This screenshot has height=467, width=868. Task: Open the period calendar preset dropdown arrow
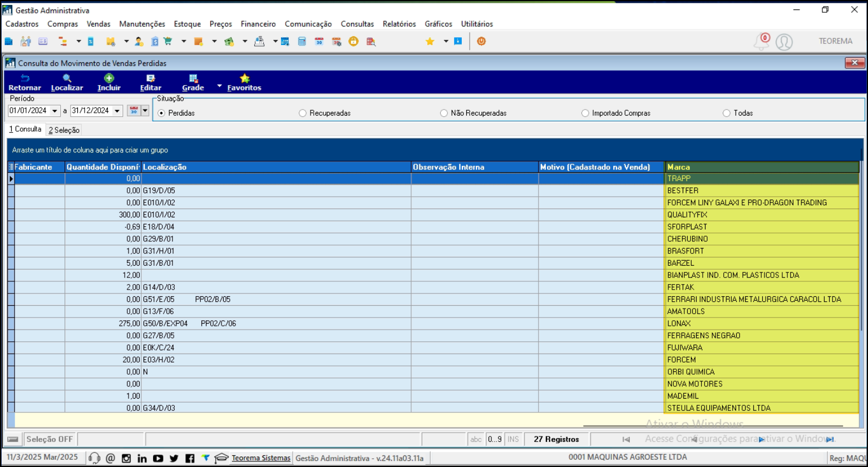(x=145, y=111)
